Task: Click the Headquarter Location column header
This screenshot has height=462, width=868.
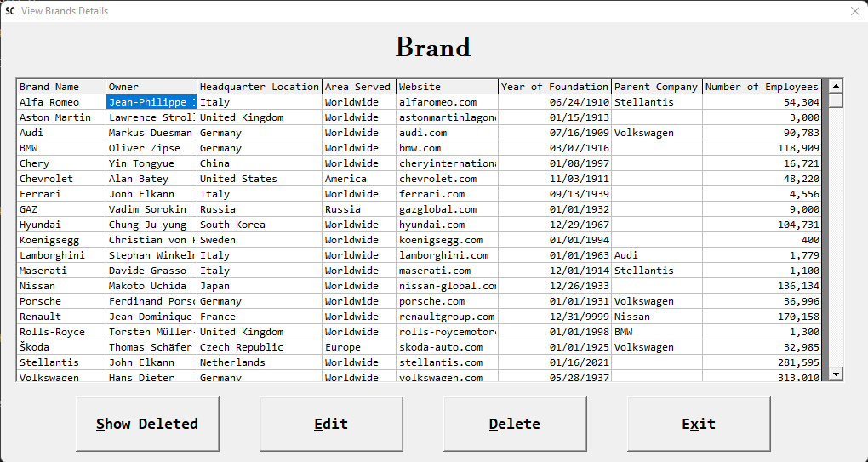Action: [x=260, y=87]
